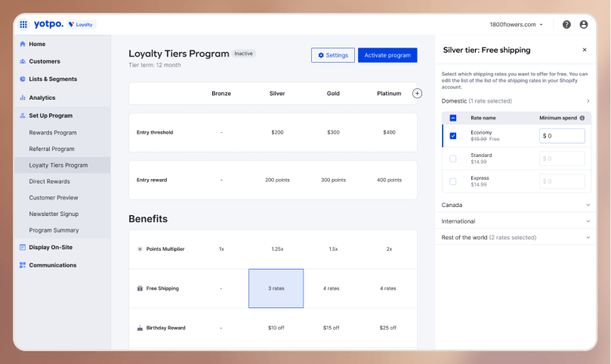
Task: Expand the Canada shipping section
Action: [515, 205]
